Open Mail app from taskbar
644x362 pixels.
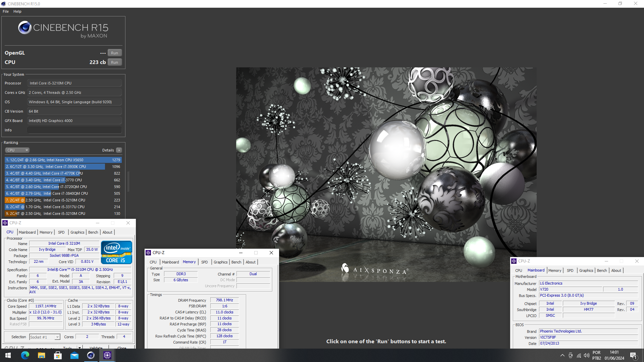click(x=74, y=355)
